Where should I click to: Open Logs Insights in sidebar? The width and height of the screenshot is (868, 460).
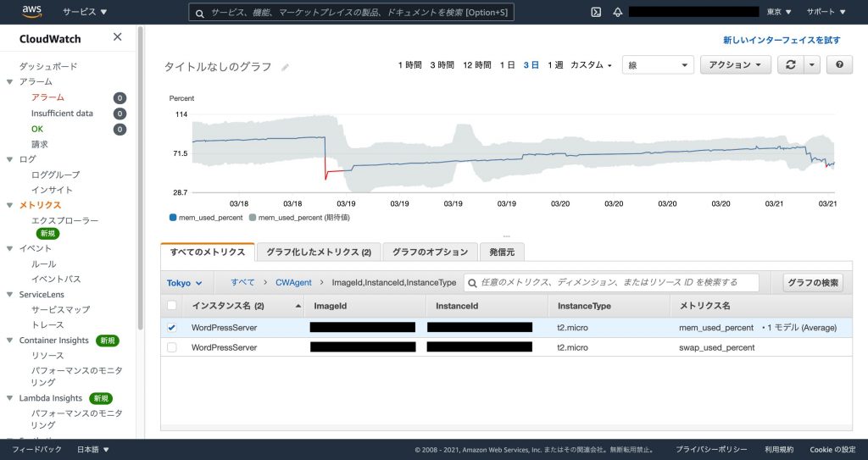(x=52, y=190)
